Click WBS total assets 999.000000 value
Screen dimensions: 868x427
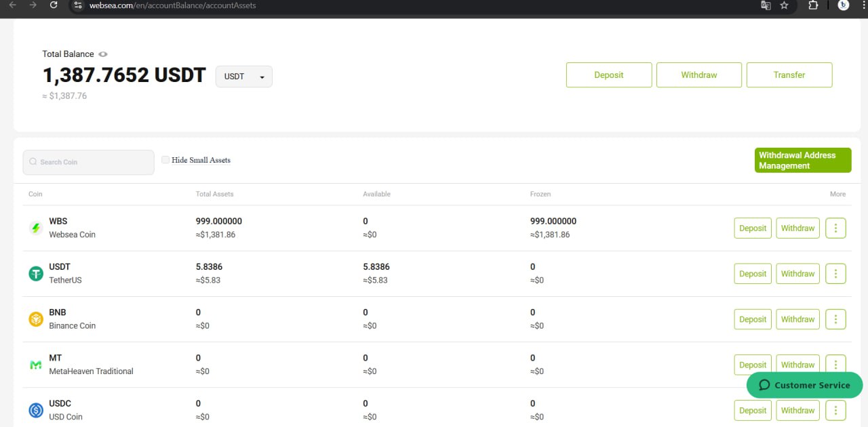click(x=219, y=221)
